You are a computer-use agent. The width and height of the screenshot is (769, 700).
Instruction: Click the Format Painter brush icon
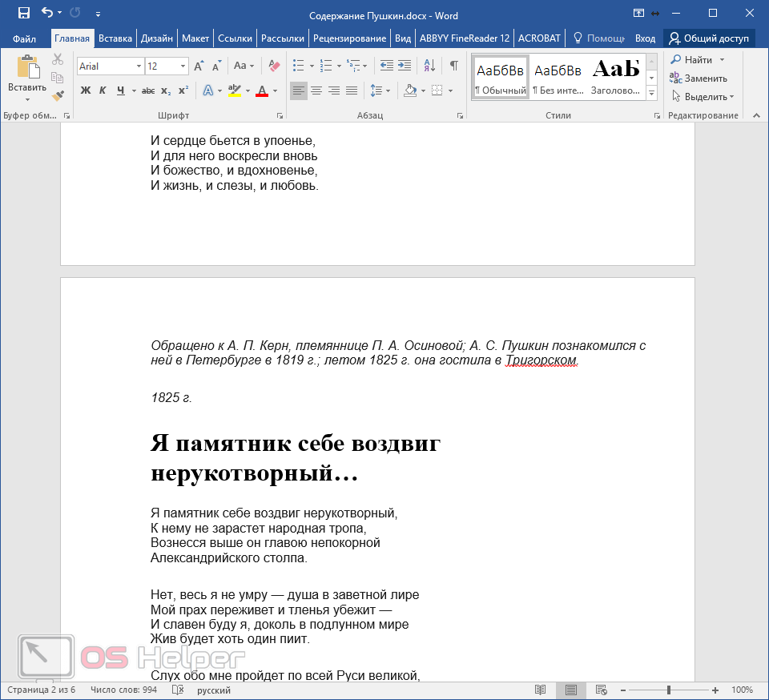pyautogui.click(x=58, y=95)
